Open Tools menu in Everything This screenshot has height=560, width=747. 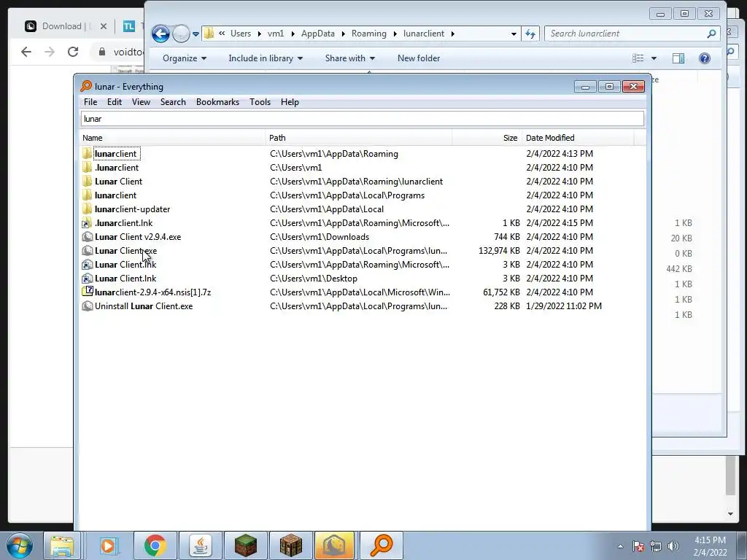click(260, 102)
